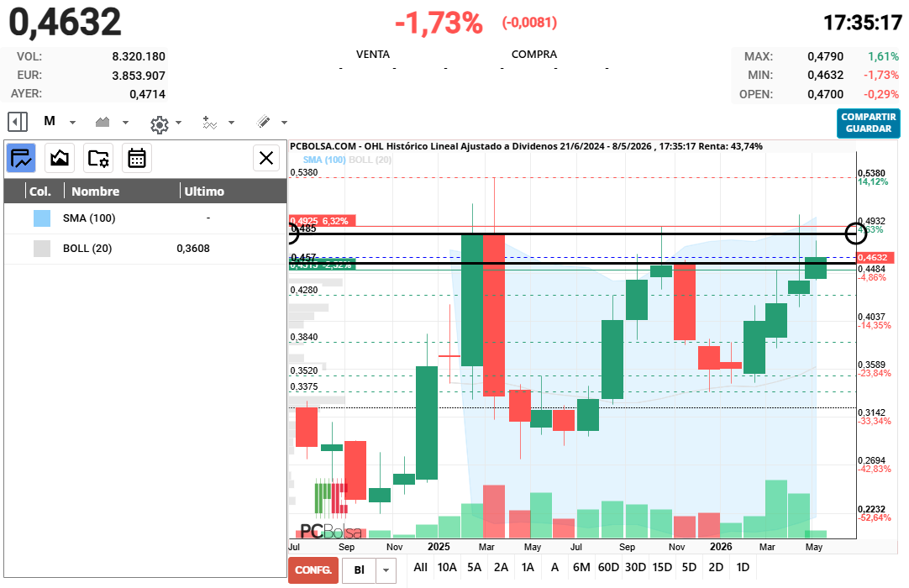Click the add indicator line icon
Image resolution: width=909 pixels, height=588 pixels.
click(x=209, y=123)
